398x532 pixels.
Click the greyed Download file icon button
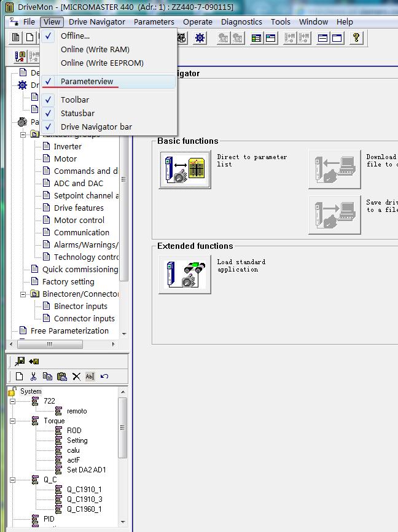(335, 170)
